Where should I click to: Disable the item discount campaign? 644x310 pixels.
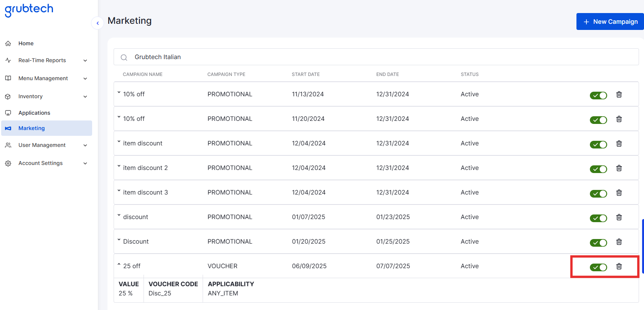click(x=598, y=145)
